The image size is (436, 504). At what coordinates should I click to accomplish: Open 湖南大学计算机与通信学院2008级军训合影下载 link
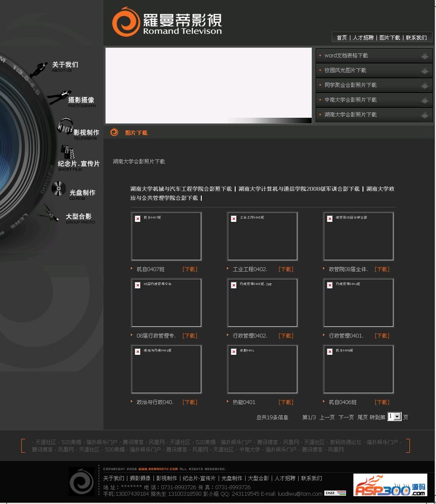(x=299, y=189)
